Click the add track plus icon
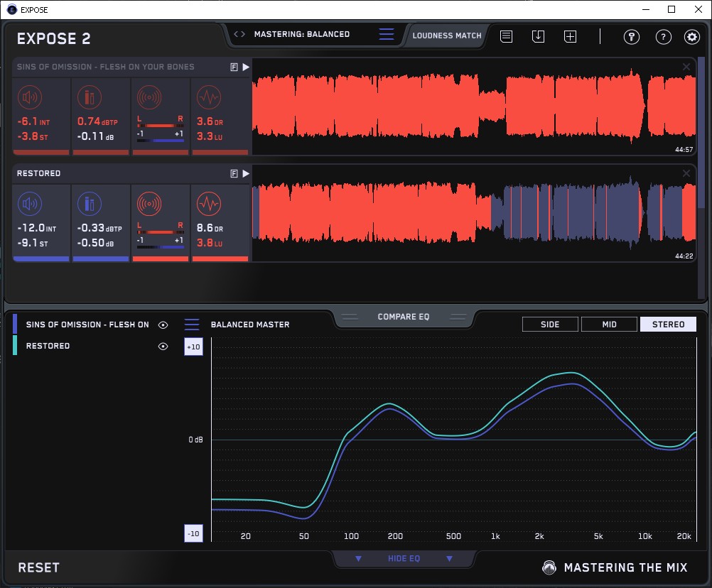This screenshot has height=588, width=712. click(x=571, y=36)
